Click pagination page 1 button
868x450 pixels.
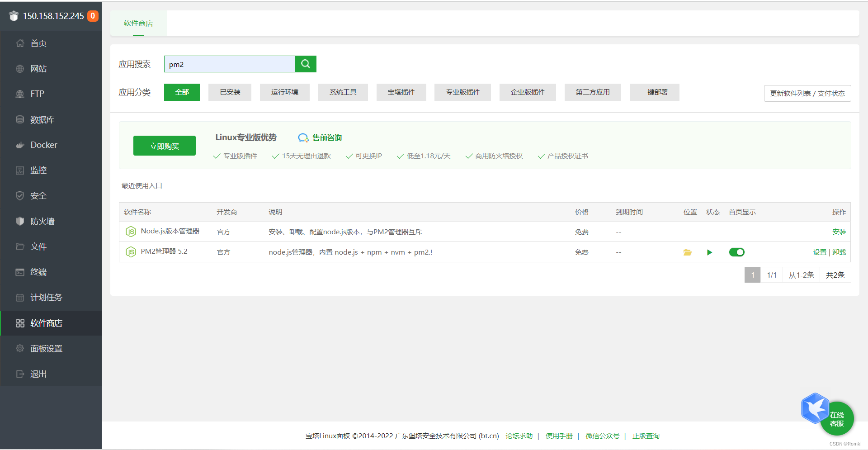(752, 275)
